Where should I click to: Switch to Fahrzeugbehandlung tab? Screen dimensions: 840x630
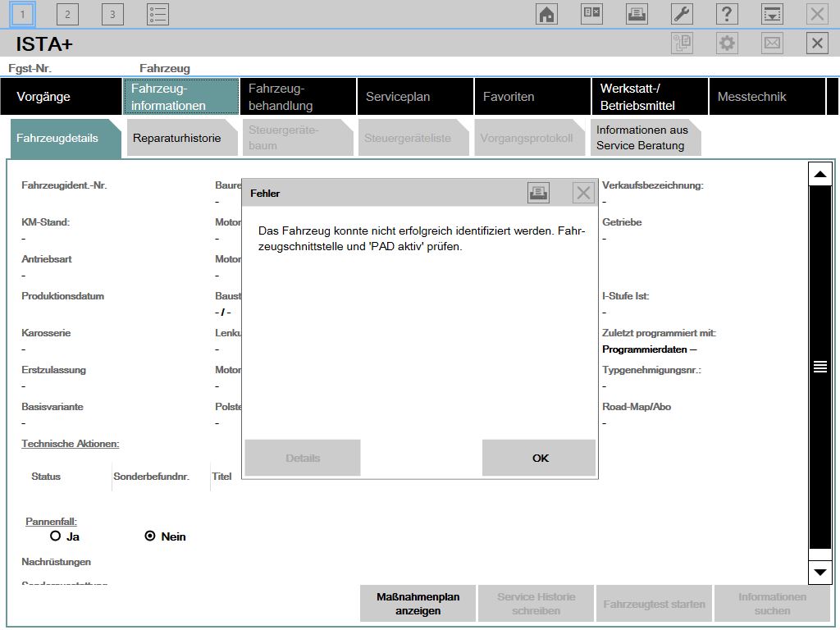(298, 97)
